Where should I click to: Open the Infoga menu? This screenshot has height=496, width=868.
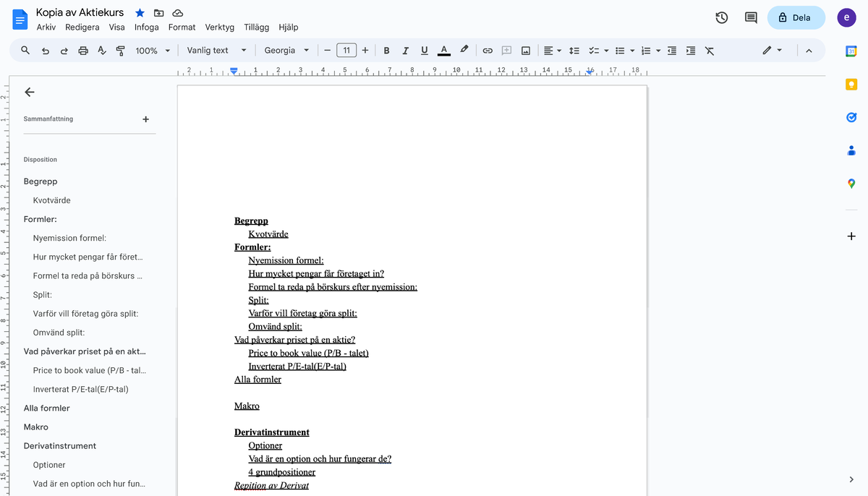(x=146, y=27)
